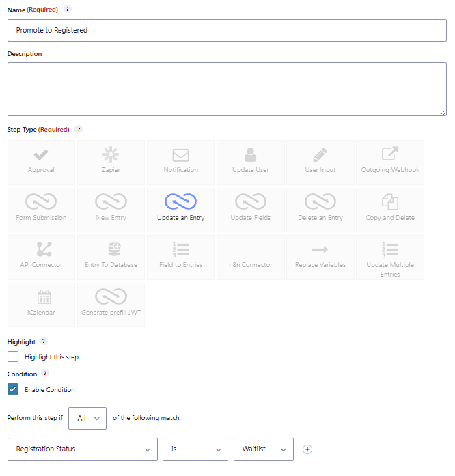Screen dimensions: 455x476
Task: Click the 'Highlight this step' label text
Action: click(52, 357)
